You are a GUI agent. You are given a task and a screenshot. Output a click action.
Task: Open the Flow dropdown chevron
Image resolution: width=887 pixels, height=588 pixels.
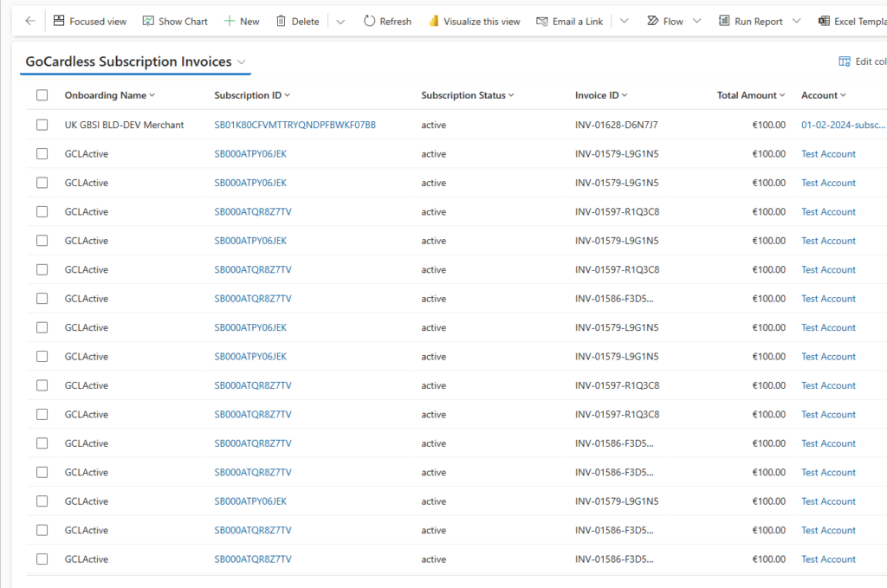(x=697, y=21)
